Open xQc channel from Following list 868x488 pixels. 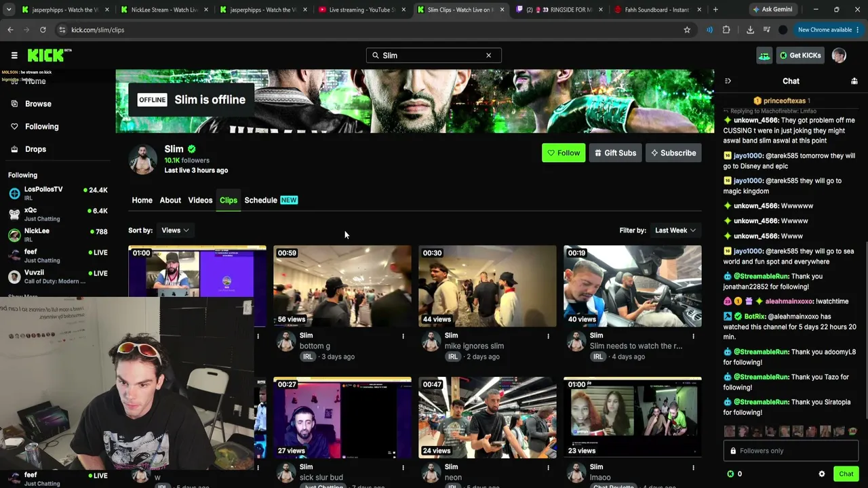[x=58, y=214]
